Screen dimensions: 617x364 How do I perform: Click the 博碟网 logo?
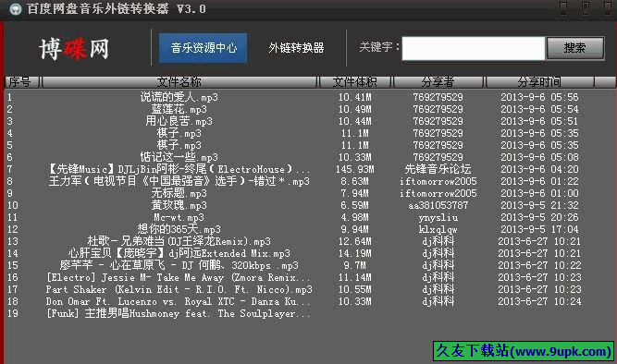point(74,49)
